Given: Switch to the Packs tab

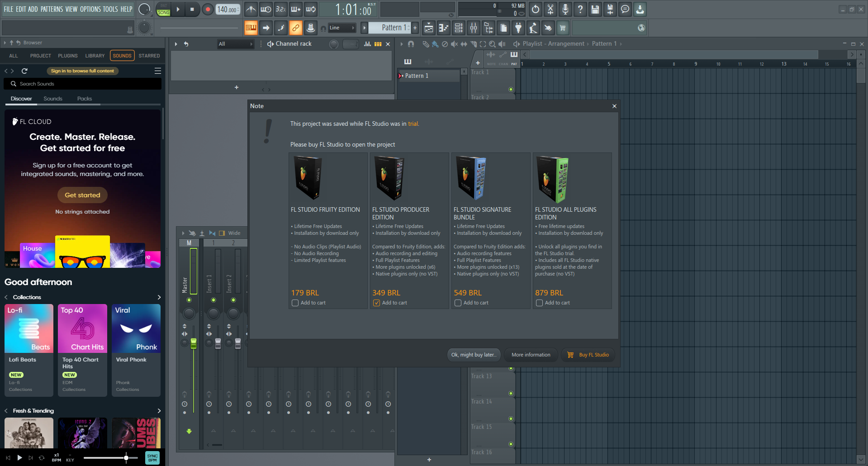Looking at the screenshot, I should pos(84,99).
